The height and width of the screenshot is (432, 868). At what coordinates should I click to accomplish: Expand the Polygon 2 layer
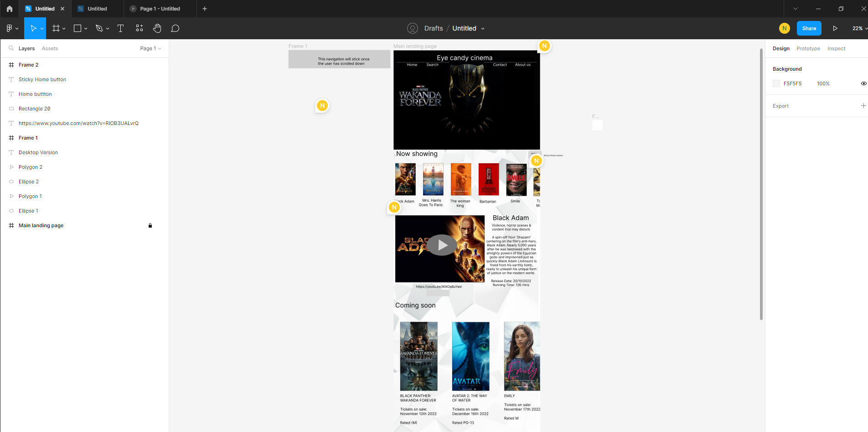pos(11,167)
